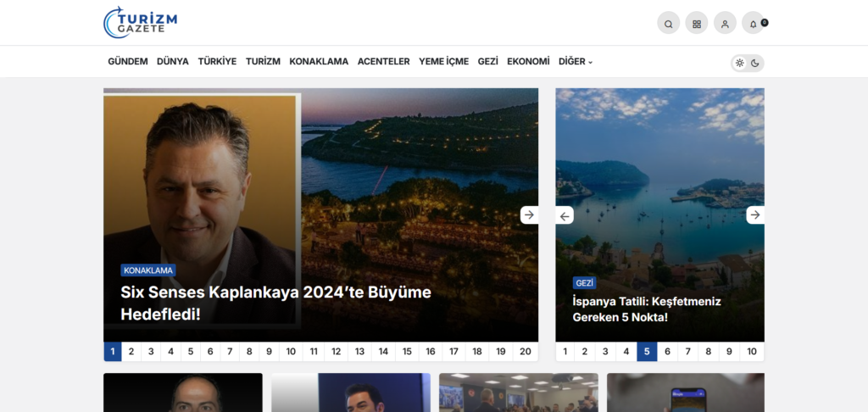868x412 pixels.
Task: Expand the DİĞER dropdown menu
Action: pyautogui.click(x=576, y=62)
